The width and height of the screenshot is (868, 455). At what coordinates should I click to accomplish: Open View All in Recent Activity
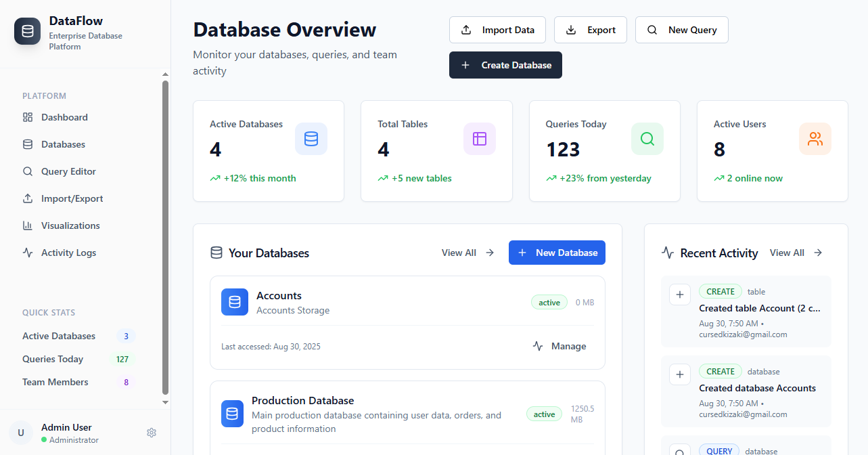(x=796, y=253)
